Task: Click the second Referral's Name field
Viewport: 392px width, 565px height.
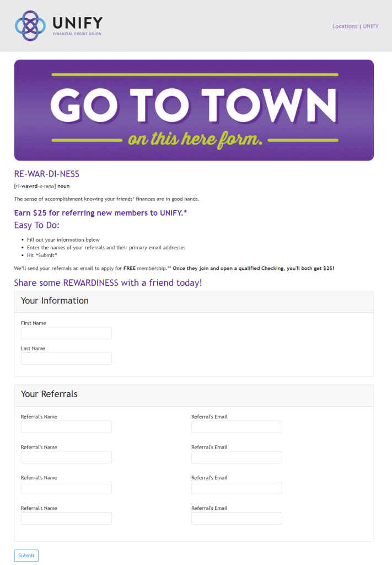Action: click(x=66, y=457)
